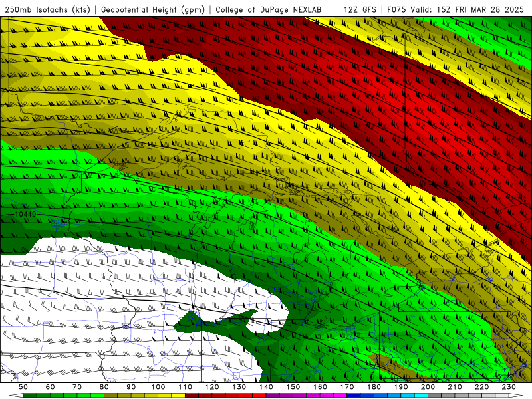Select the cyan swatch just before 200
Image resolution: width=532 pixels, height=399 pixels.
pos(421,396)
